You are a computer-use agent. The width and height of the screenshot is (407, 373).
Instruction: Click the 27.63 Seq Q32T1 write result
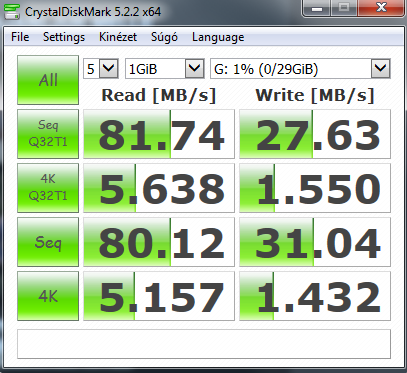coord(315,134)
